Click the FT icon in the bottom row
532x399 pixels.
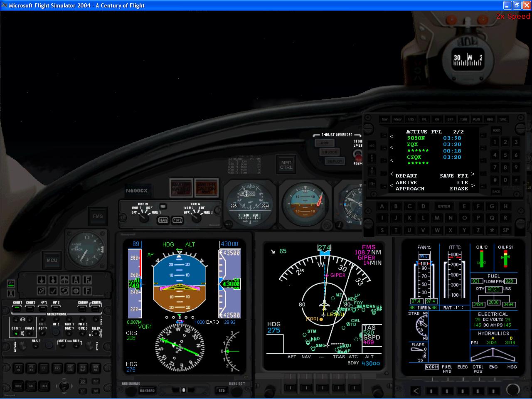(x=87, y=291)
